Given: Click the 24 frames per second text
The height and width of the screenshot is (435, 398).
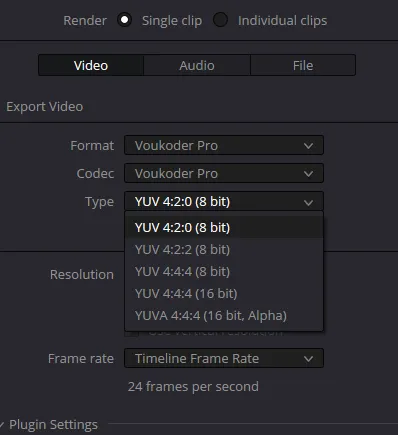Looking at the screenshot, I should tap(193, 387).
